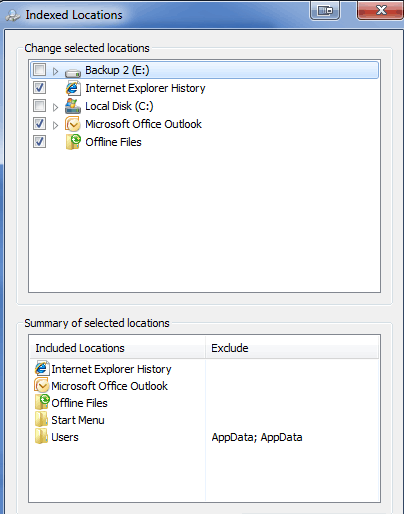The width and height of the screenshot is (404, 514).
Task: Click Internet Explorer History icon in summary list
Action: [x=42, y=368]
